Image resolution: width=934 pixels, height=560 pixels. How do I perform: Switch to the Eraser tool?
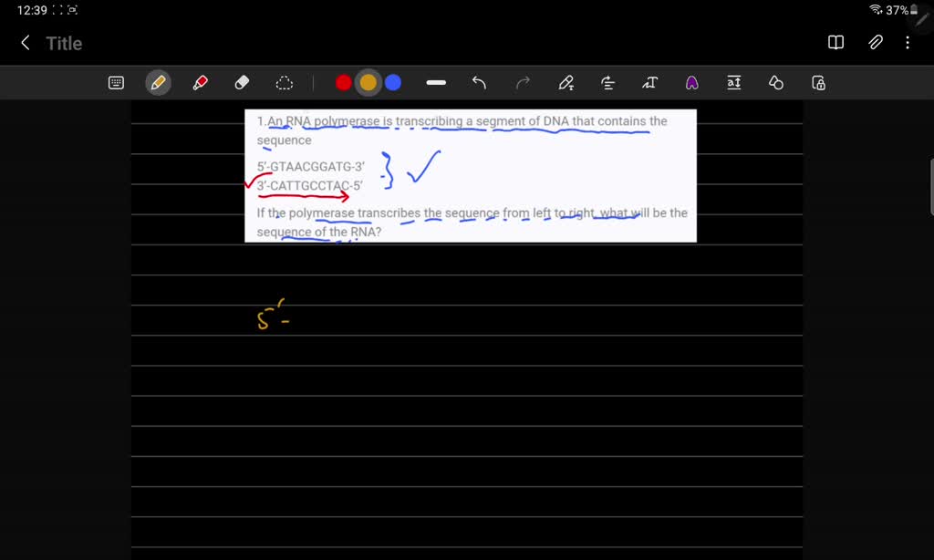tap(241, 82)
